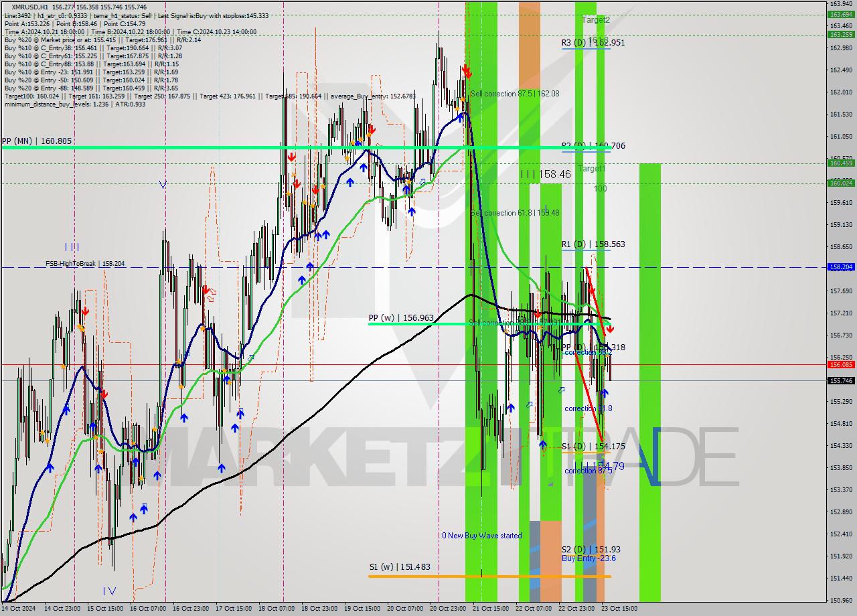Click the '14 Oct 2024' date label
This screenshot has width=857, height=616.
pyautogui.click(x=18, y=609)
